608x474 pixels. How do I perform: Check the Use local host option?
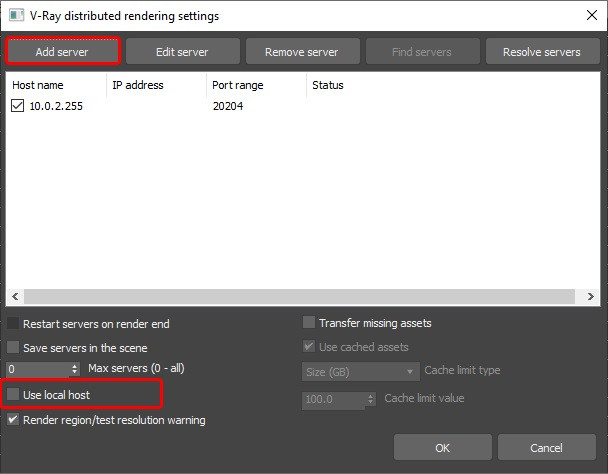(13, 394)
